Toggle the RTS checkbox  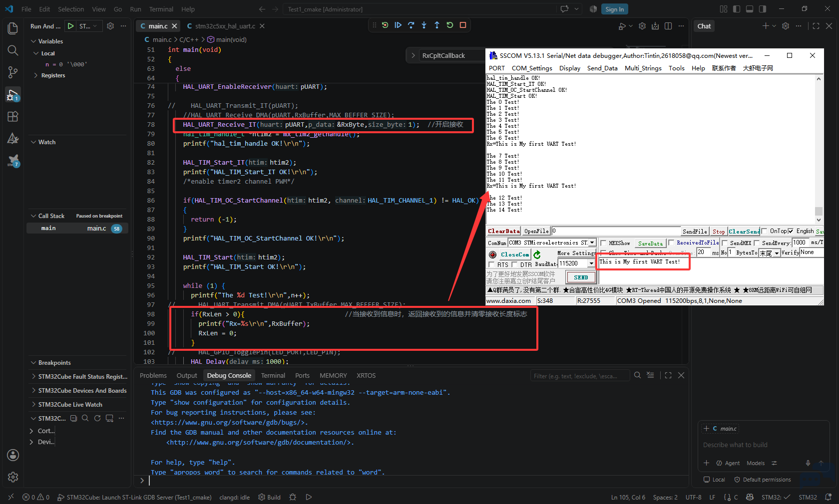[x=491, y=264]
